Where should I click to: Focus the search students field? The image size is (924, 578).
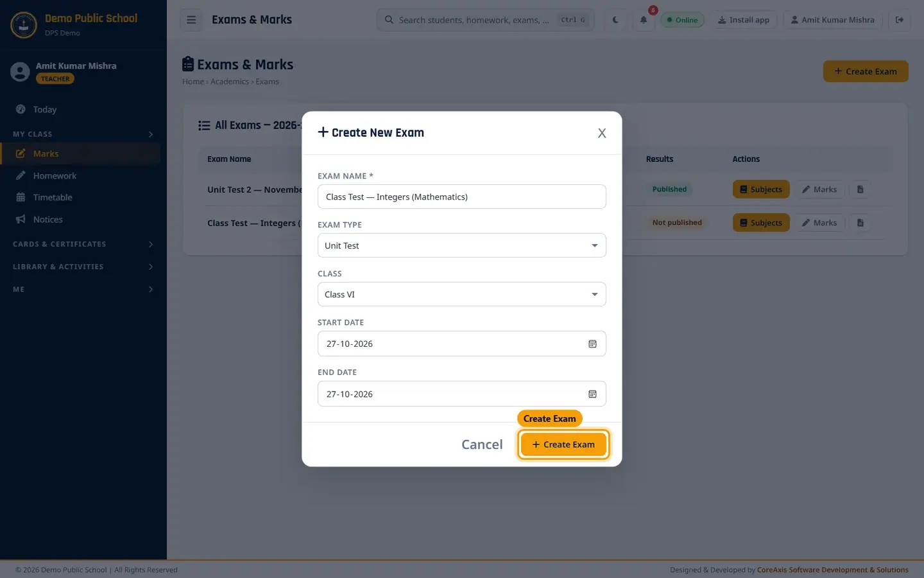(485, 20)
